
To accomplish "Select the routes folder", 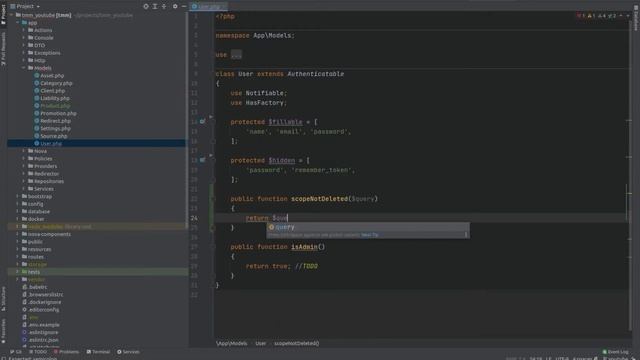I will pyautogui.click(x=32, y=257).
